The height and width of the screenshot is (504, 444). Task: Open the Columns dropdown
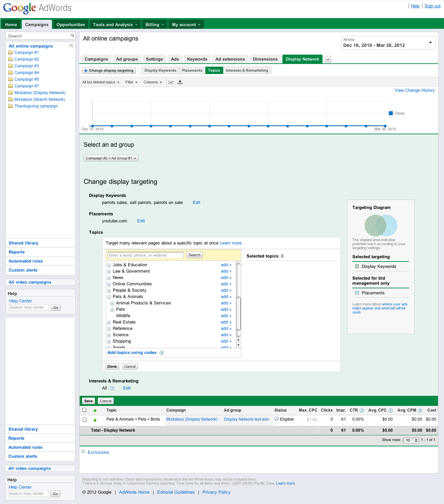point(153,82)
